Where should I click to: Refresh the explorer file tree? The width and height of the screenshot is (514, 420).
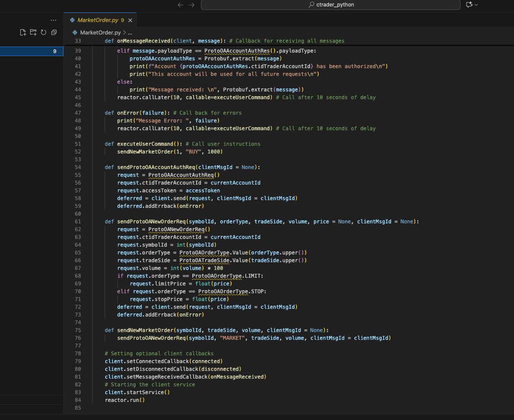[44, 32]
